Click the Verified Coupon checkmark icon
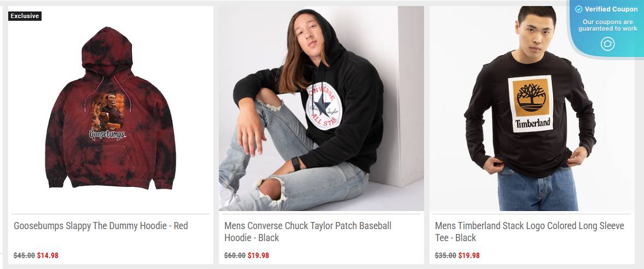The image size is (644, 269). pyautogui.click(x=579, y=9)
